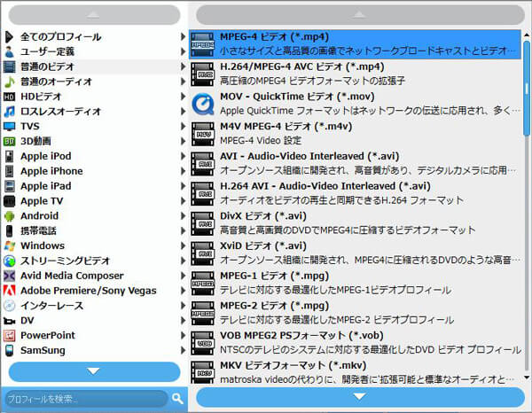
Task: Click the TVS monitor icon
Action: point(9,127)
